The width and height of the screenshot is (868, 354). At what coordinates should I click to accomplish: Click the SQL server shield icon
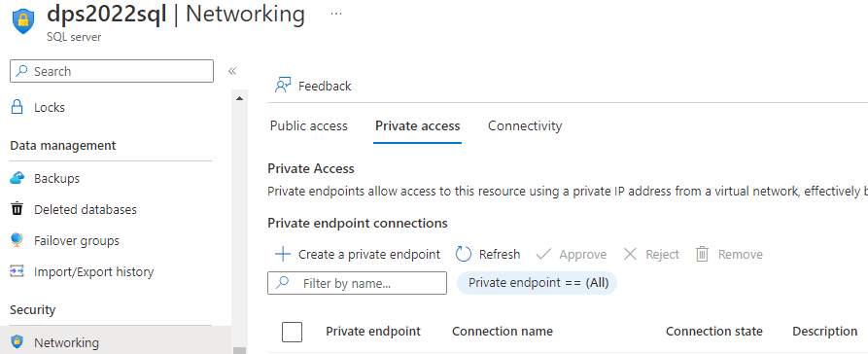click(x=23, y=21)
